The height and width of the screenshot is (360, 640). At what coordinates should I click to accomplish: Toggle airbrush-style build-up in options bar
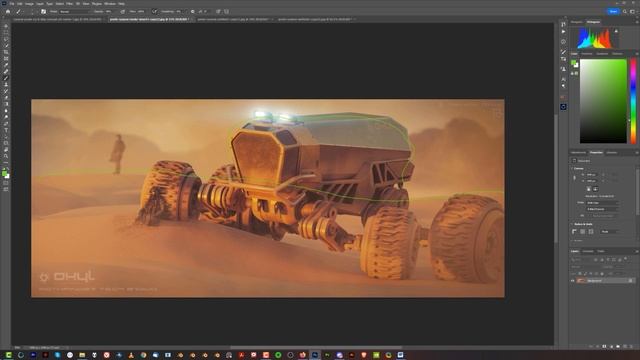(x=155, y=11)
